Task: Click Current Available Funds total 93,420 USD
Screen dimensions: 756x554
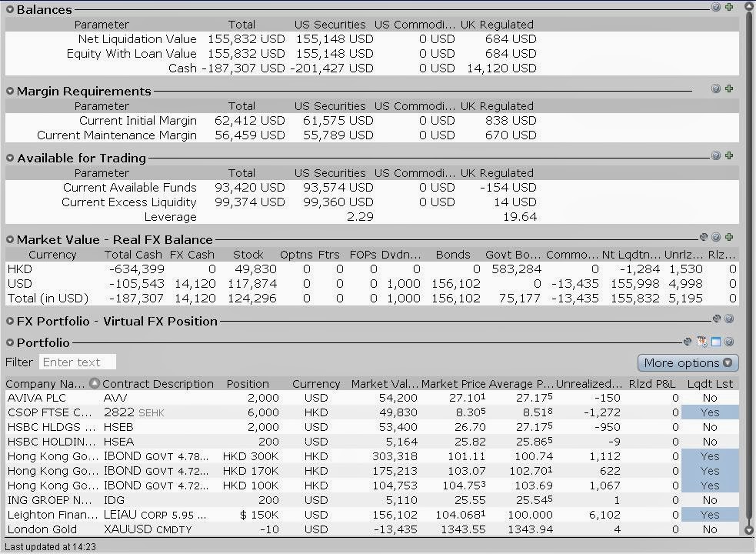Action: point(250,188)
